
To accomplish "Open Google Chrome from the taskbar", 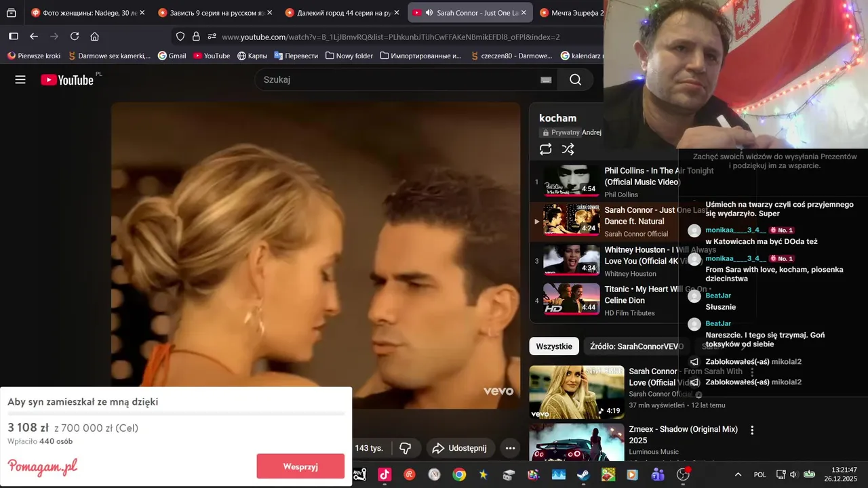I will click(459, 474).
